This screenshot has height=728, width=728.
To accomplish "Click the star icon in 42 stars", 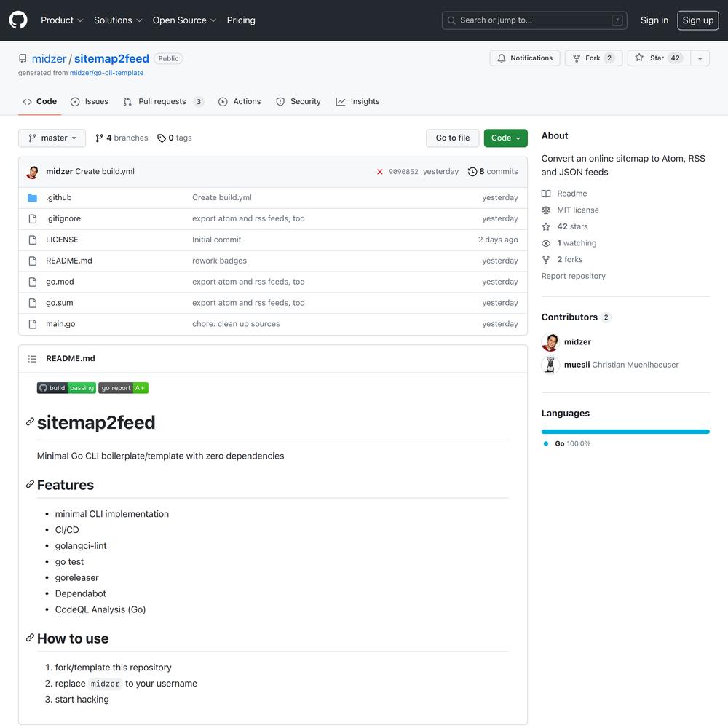I will tap(546, 226).
